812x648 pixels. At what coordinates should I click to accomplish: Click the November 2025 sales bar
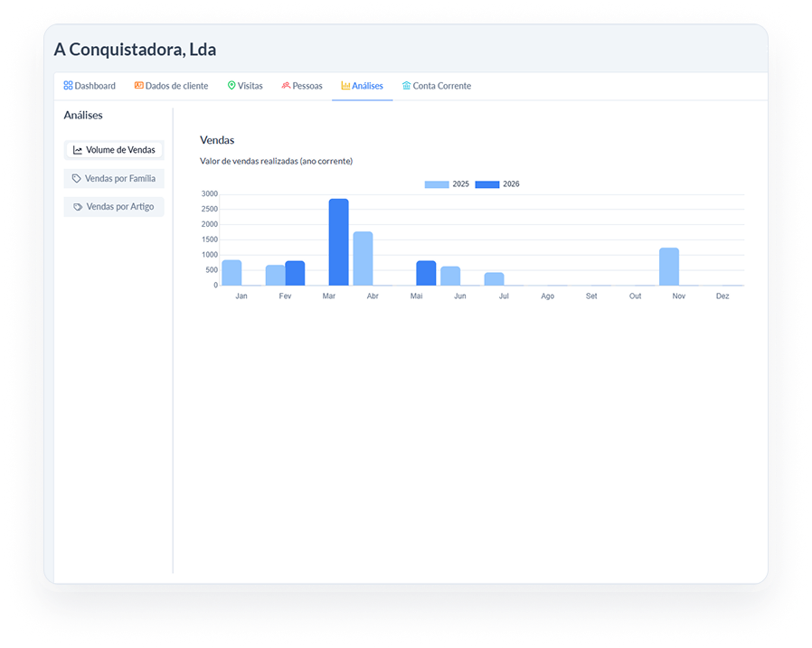point(669,267)
